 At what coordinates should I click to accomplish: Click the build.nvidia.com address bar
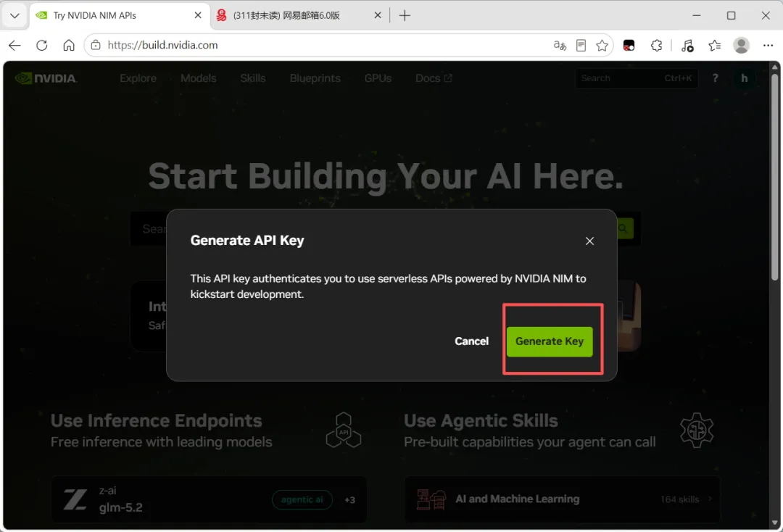coord(320,46)
